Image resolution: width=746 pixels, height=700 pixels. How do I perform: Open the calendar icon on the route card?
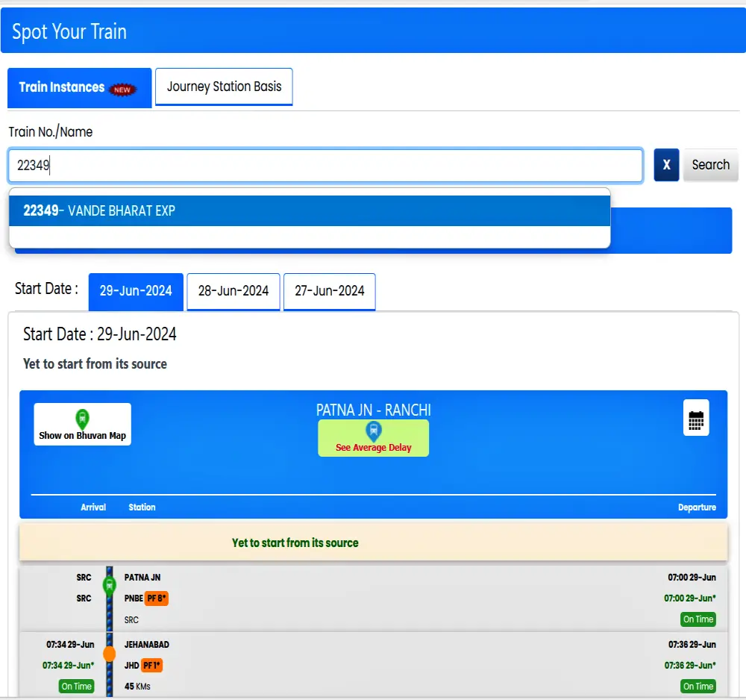(695, 418)
